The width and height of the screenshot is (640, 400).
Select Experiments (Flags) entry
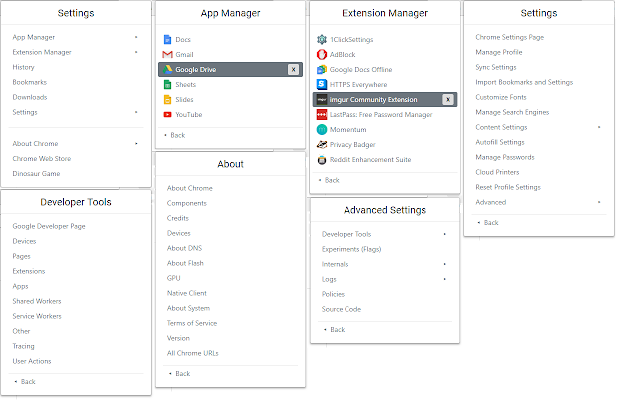pyautogui.click(x=351, y=249)
